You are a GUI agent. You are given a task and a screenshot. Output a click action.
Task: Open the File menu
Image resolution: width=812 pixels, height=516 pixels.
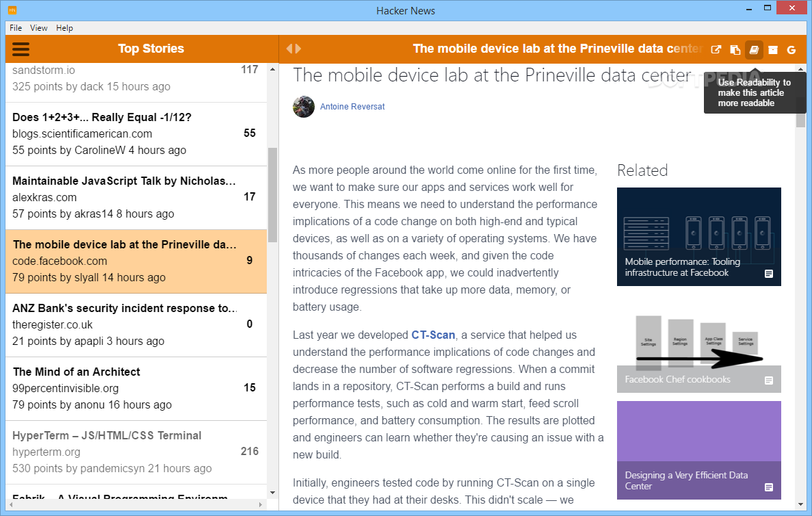16,28
